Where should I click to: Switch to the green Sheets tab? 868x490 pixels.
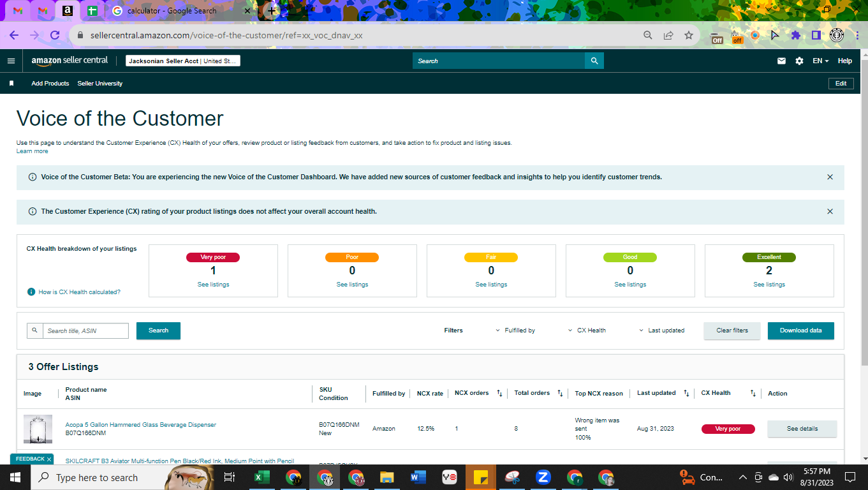92,11
